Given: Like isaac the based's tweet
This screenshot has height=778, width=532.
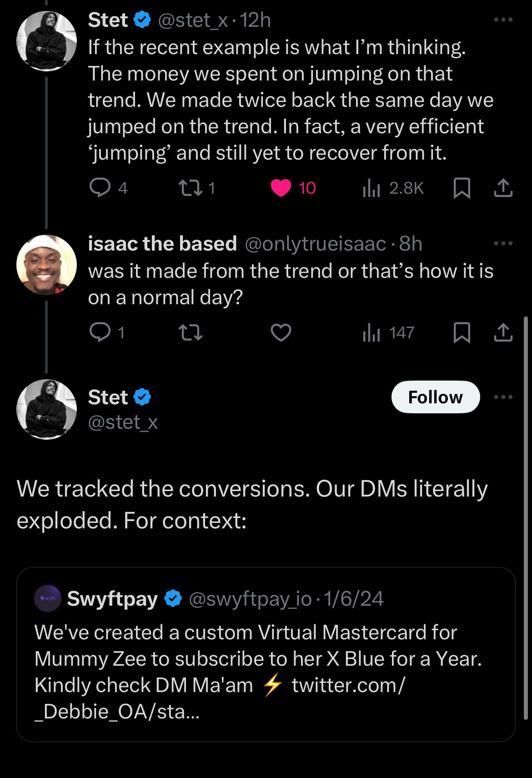Looking at the screenshot, I should [x=281, y=332].
